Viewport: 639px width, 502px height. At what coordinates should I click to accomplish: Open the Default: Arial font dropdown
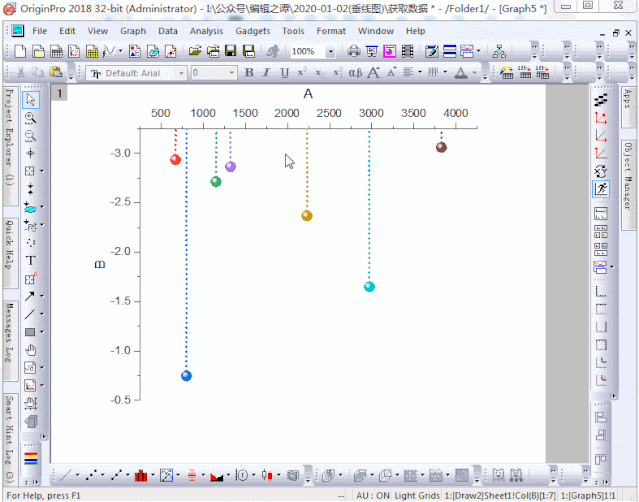click(181, 73)
